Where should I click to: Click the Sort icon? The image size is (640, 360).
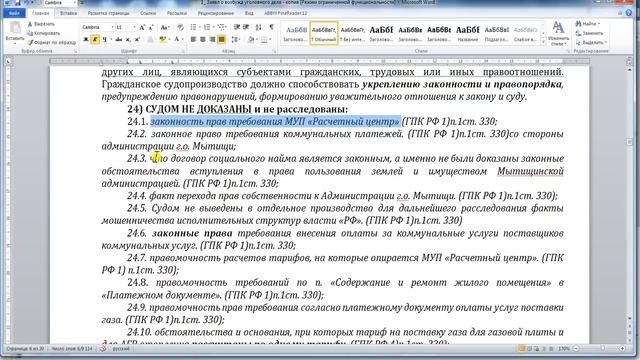(x=259, y=27)
